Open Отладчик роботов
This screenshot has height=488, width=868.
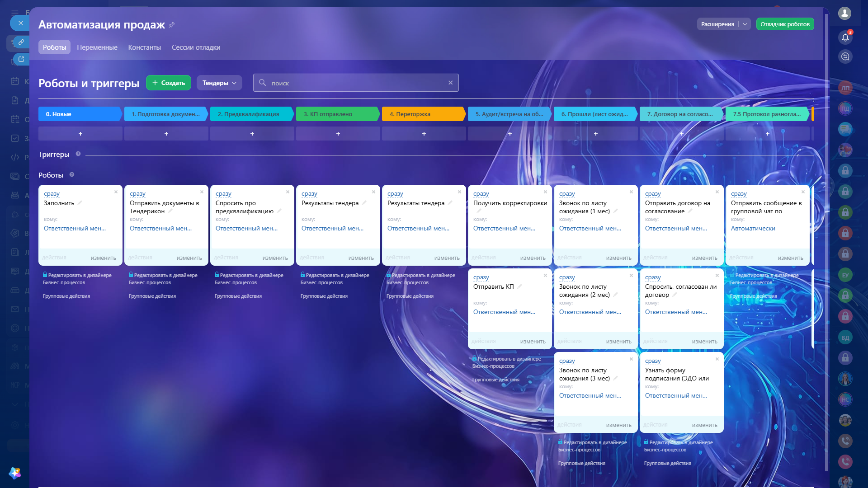pyautogui.click(x=785, y=24)
